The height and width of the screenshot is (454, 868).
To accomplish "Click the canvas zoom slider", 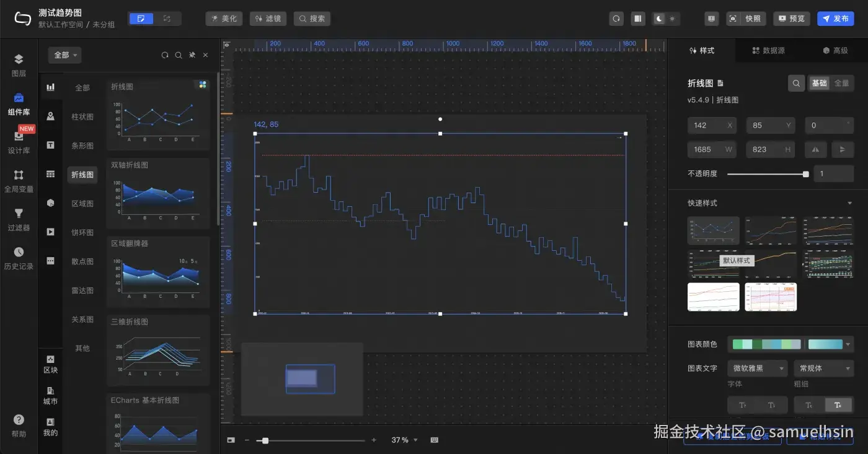I will click(x=311, y=440).
